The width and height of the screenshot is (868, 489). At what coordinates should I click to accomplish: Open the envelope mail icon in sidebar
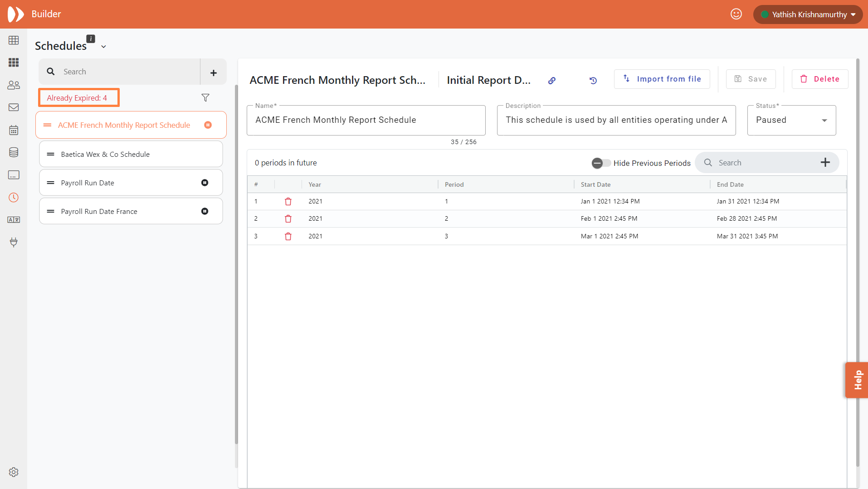click(x=14, y=107)
